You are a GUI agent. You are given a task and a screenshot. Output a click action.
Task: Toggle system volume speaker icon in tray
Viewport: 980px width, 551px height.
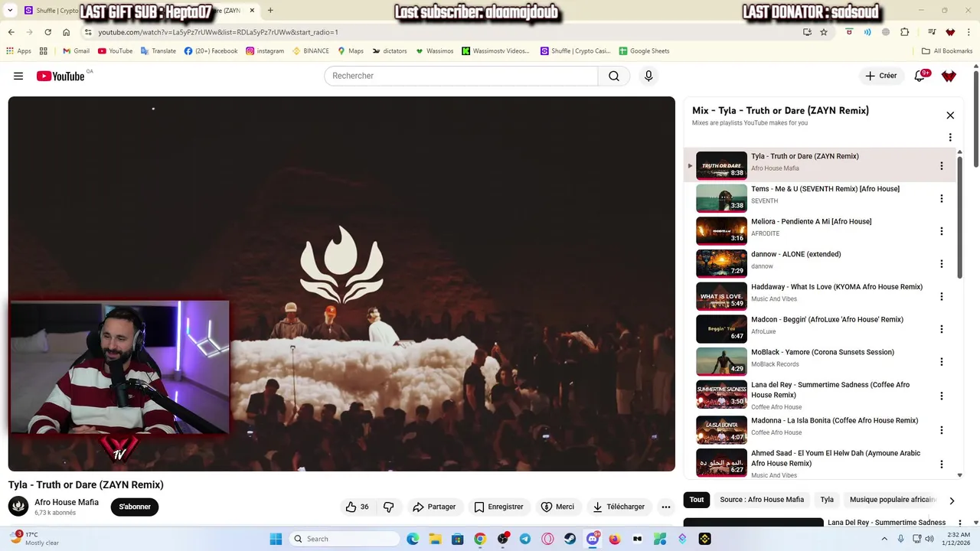pos(929,539)
